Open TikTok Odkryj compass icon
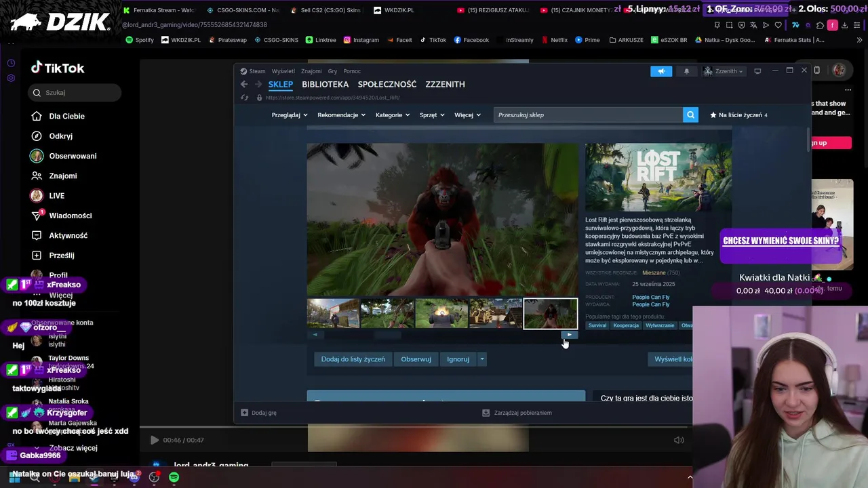Viewport: 868px width, 488px height. [37, 136]
